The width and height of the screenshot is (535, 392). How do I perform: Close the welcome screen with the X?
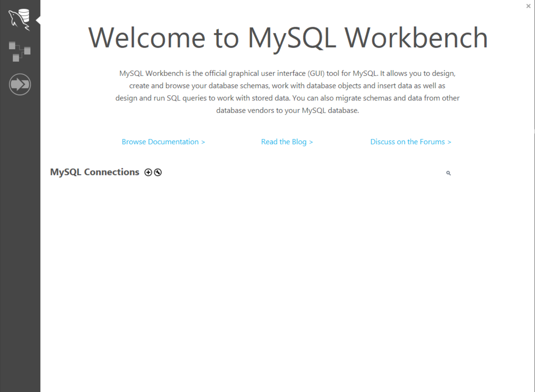528,6
